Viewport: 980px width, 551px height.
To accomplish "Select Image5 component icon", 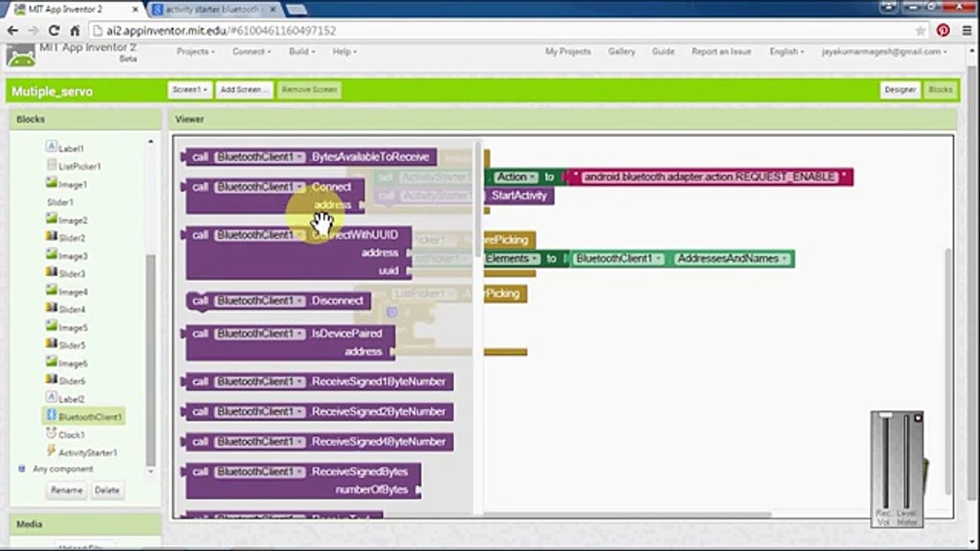I will (51, 327).
